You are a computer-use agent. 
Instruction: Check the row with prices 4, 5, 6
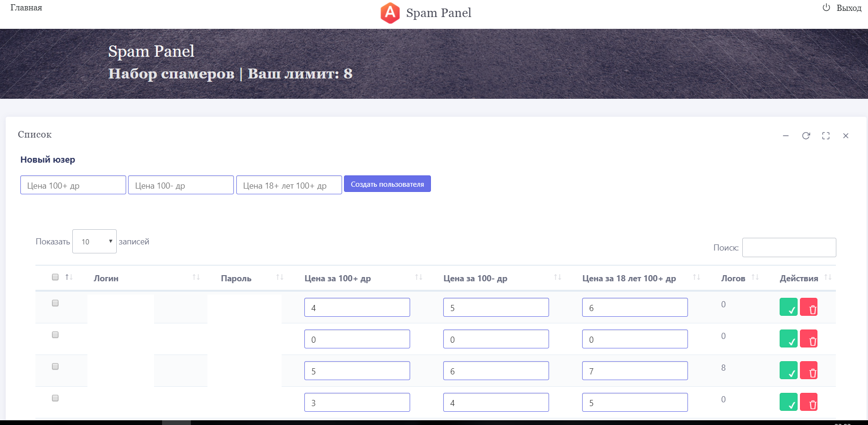click(55, 303)
